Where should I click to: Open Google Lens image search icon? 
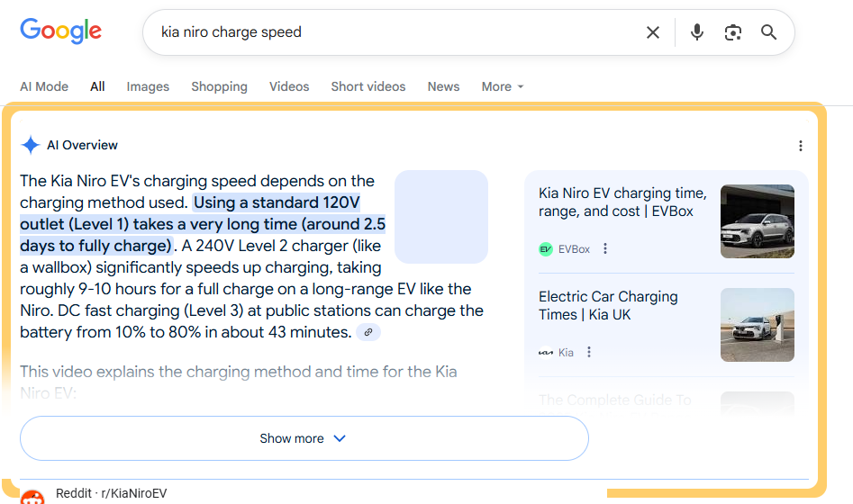click(733, 32)
